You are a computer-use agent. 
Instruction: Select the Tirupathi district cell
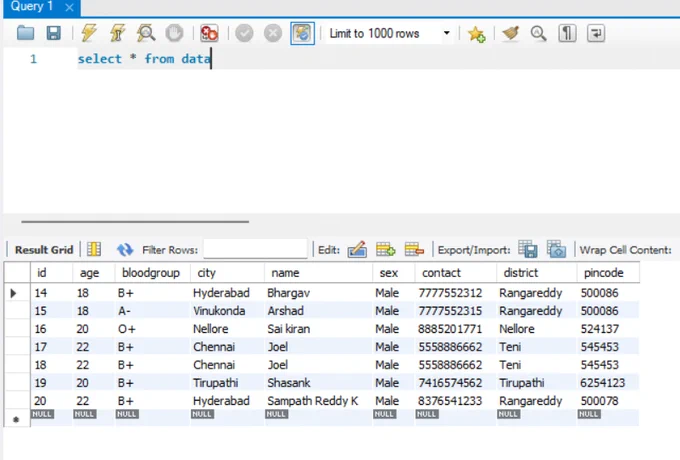pyautogui.click(x=536, y=383)
